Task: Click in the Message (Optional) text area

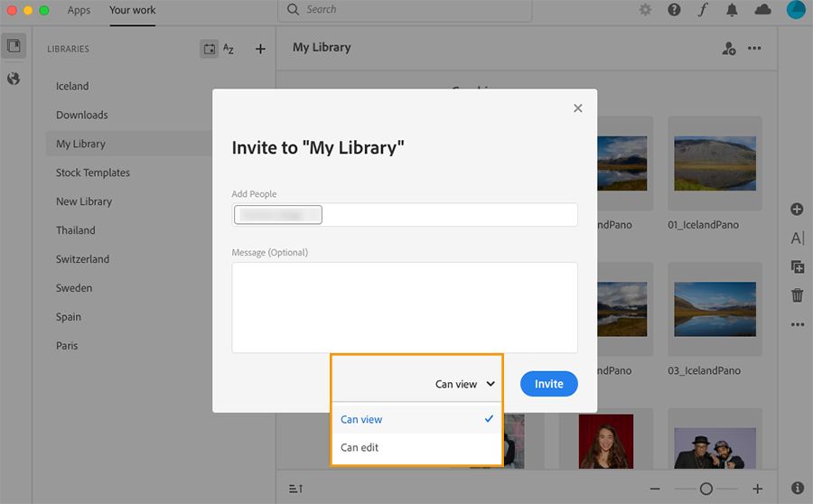Action: pyautogui.click(x=405, y=307)
